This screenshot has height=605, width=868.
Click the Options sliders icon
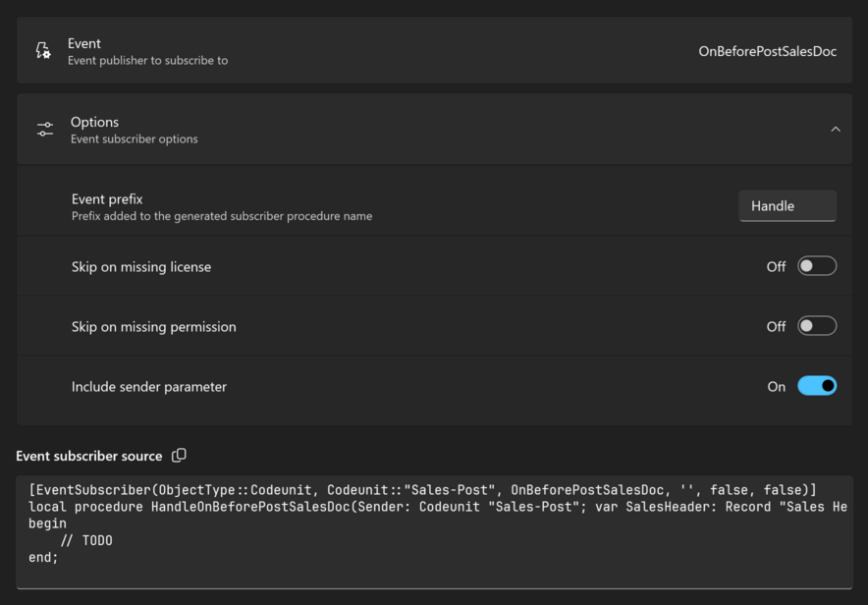[45, 129]
